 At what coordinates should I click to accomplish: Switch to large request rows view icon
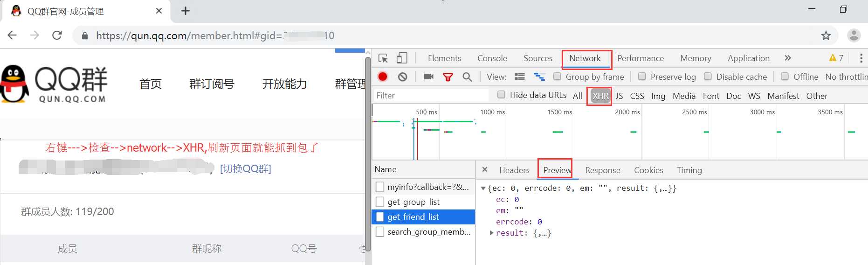coord(520,77)
